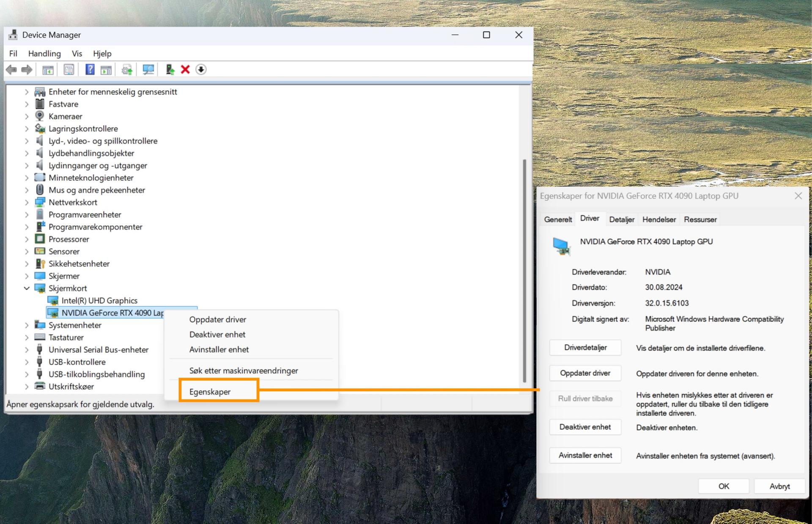Click the update driver software toolbar icon
The width and height of the screenshot is (812, 524).
(x=127, y=69)
